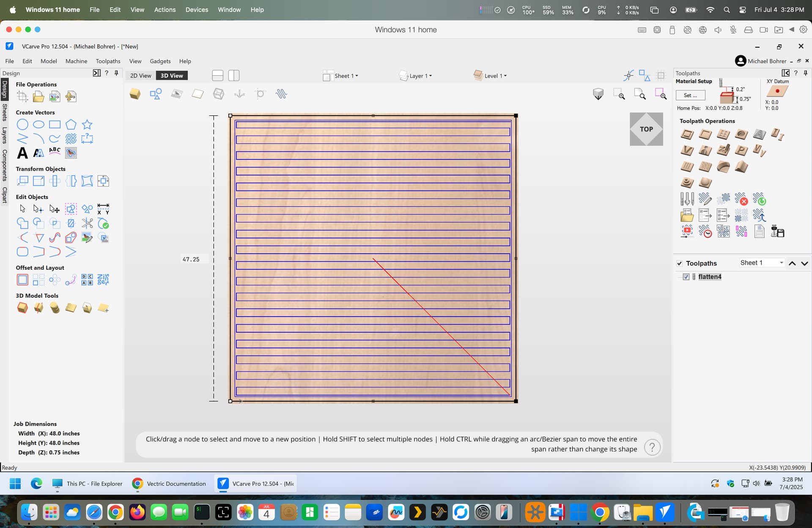
Task: Collapse the Design panel
Action: click(96, 73)
